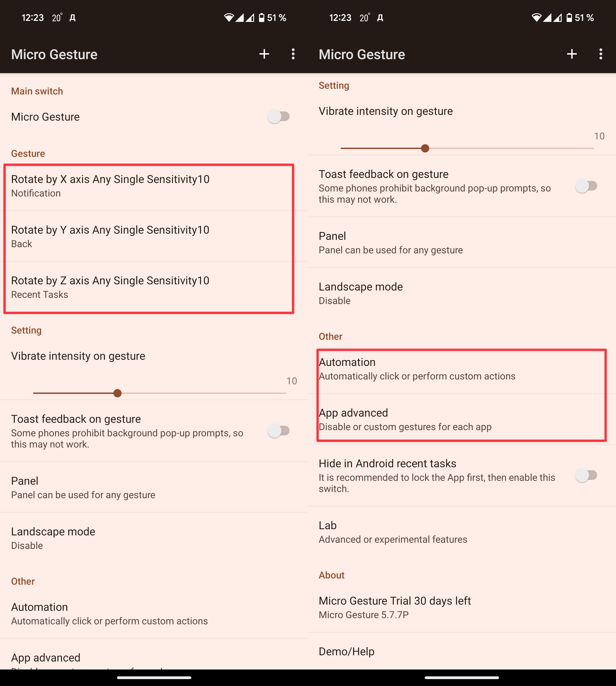Toggle Toast feedback on gesture on left screen
Image resolution: width=616 pixels, height=686 pixels.
278,431
